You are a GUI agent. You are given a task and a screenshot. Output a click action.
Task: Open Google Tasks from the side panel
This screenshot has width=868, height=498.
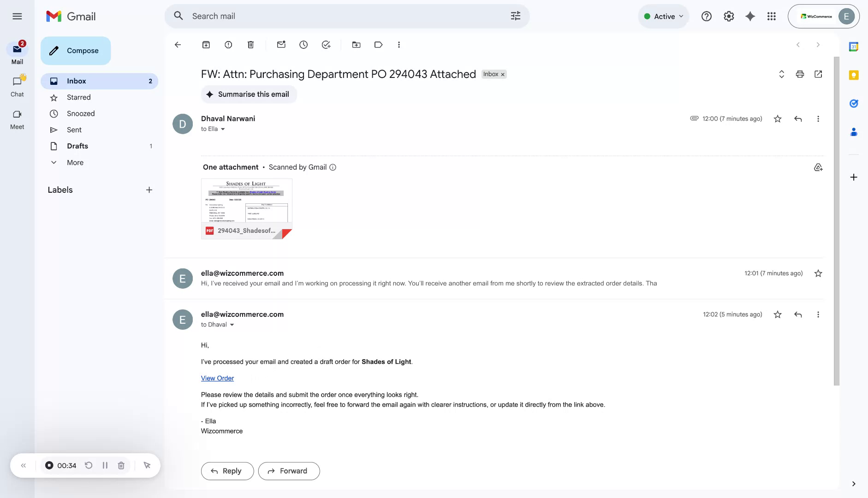pyautogui.click(x=854, y=103)
